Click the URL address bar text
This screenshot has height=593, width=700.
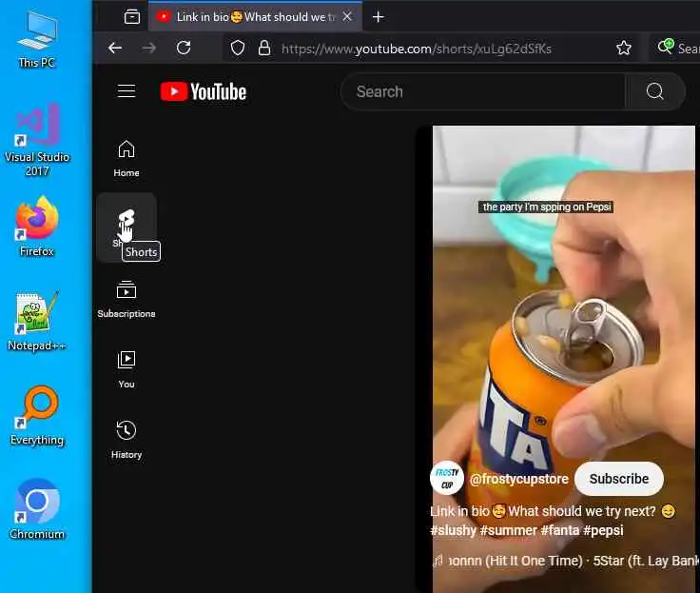[416, 49]
